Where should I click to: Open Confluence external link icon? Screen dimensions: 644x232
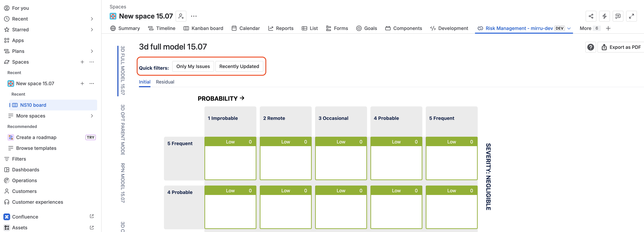point(92,216)
